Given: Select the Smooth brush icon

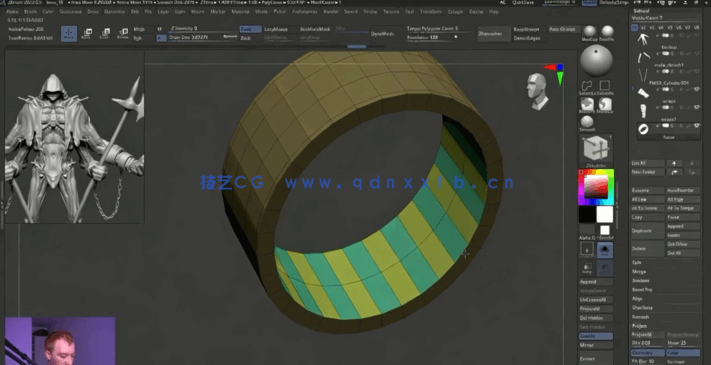Looking at the screenshot, I should tap(587, 122).
